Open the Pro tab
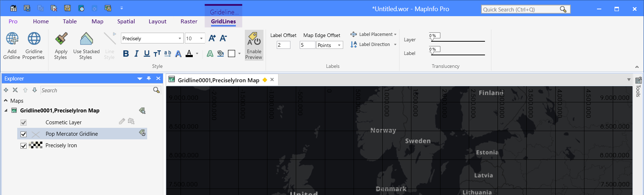This screenshot has height=195, width=644. pyautogui.click(x=13, y=22)
